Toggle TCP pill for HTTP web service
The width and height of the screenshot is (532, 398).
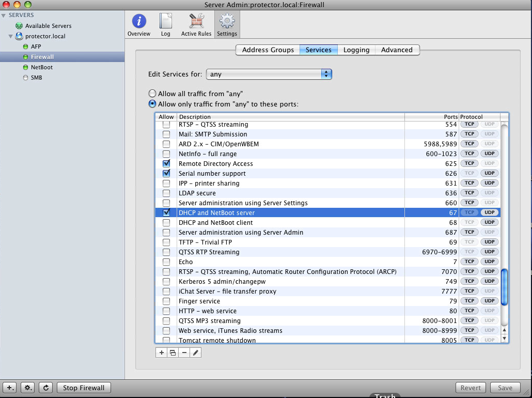click(x=469, y=310)
